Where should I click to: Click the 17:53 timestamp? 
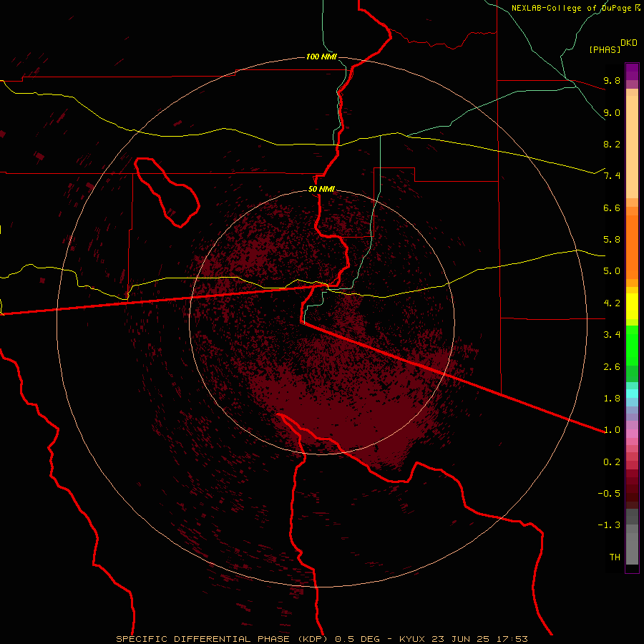512,639
